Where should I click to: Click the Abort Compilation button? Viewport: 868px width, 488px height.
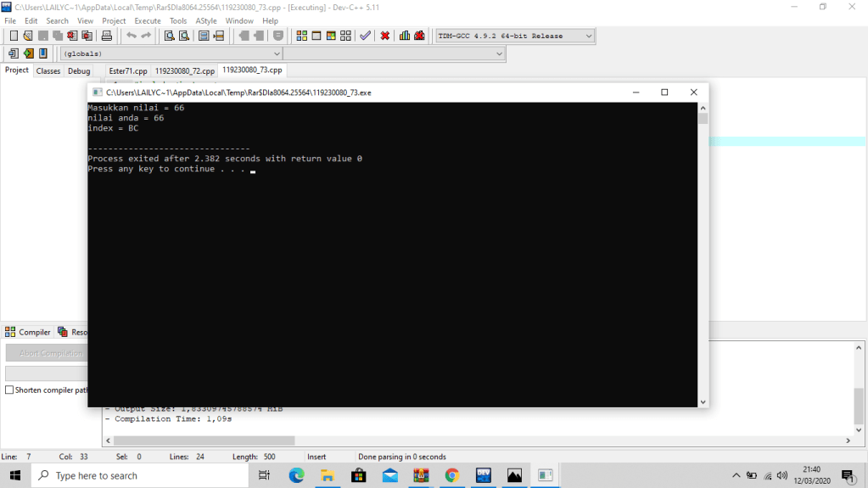(47, 353)
